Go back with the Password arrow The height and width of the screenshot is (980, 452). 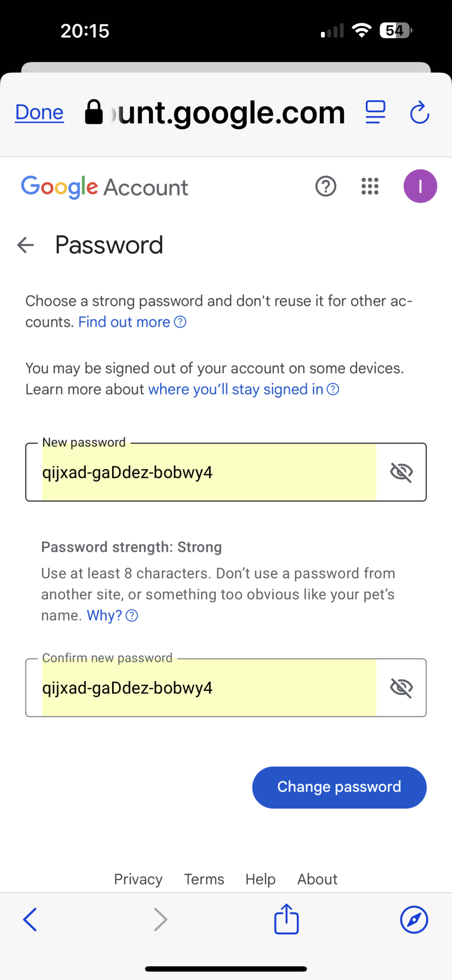25,245
